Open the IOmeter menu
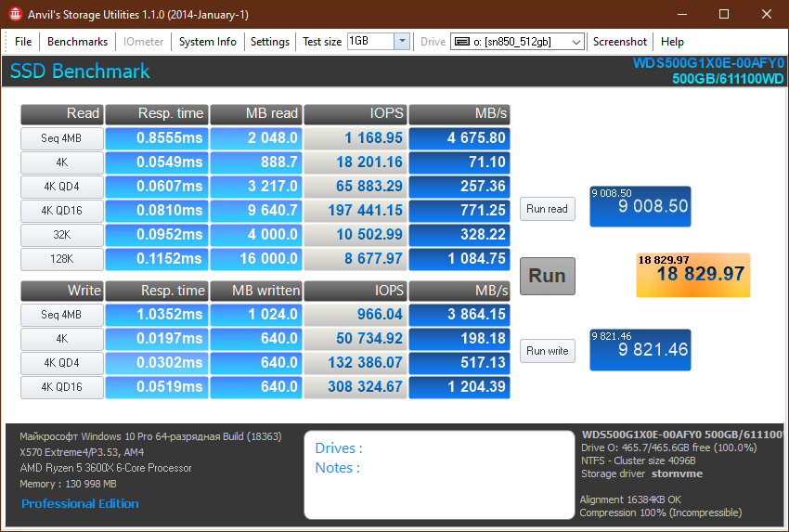 143,42
